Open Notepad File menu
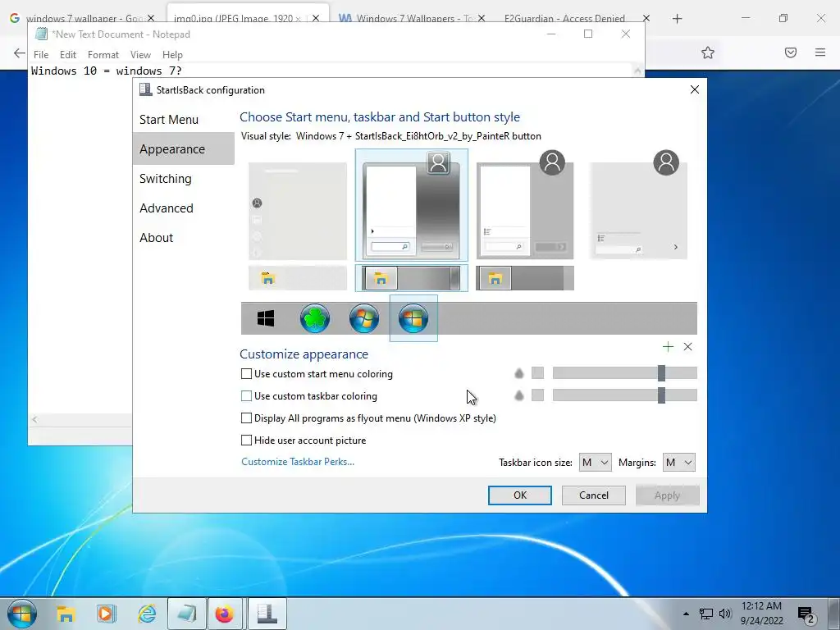 41,55
